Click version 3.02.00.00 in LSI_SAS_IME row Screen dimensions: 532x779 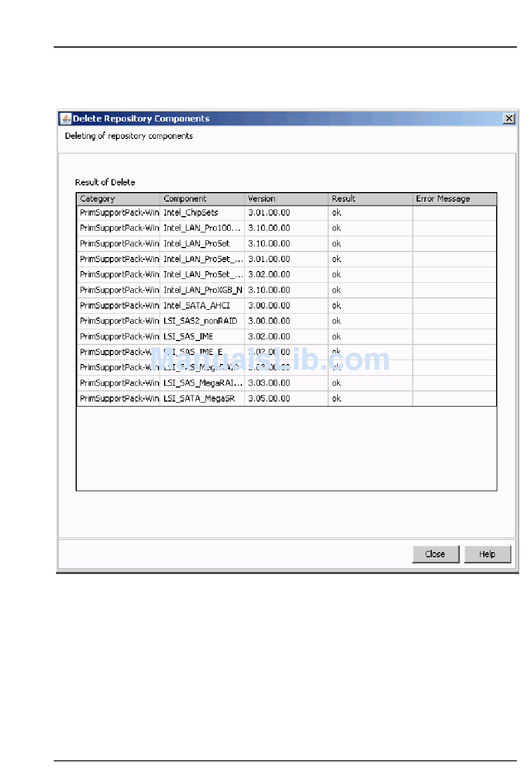pos(286,337)
